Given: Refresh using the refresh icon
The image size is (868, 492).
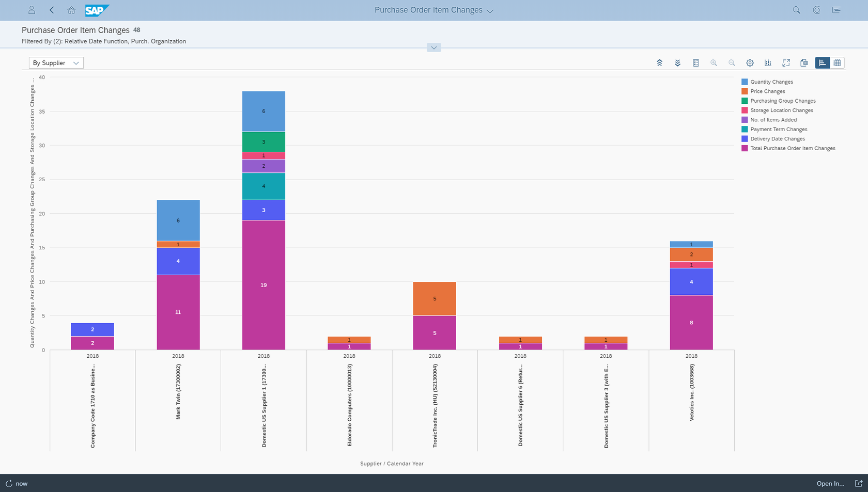Looking at the screenshot, I should [x=9, y=484].
